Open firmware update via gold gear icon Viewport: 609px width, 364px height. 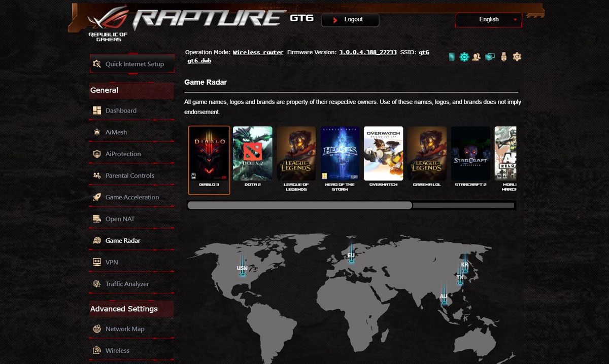click(x=517, y=57)
